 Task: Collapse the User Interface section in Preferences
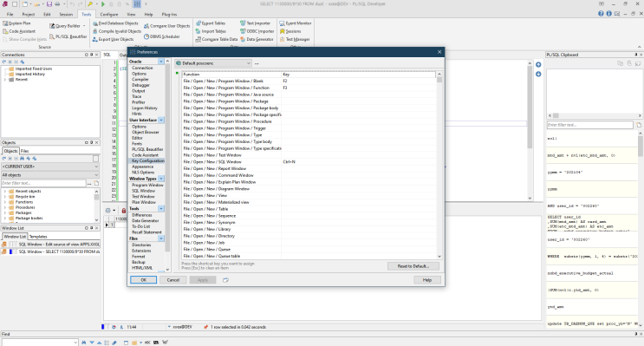coord(161,120)
